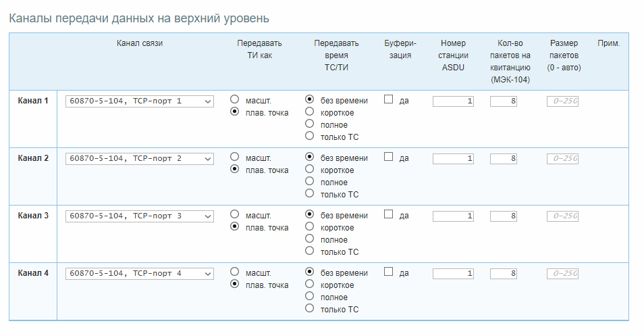The image size is (644, 336).
Task: Click packet size field for Канал 3
Action: (x=562, y=216)
